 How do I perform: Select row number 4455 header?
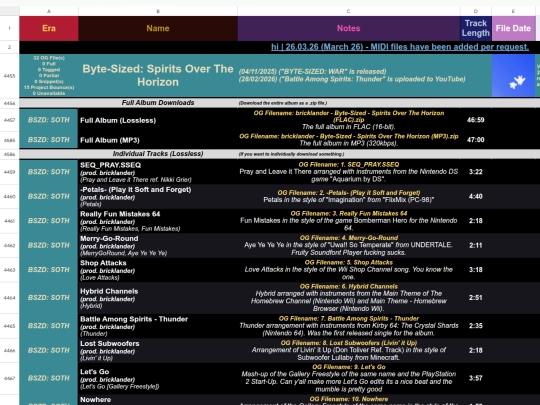(x=10, y=75)
